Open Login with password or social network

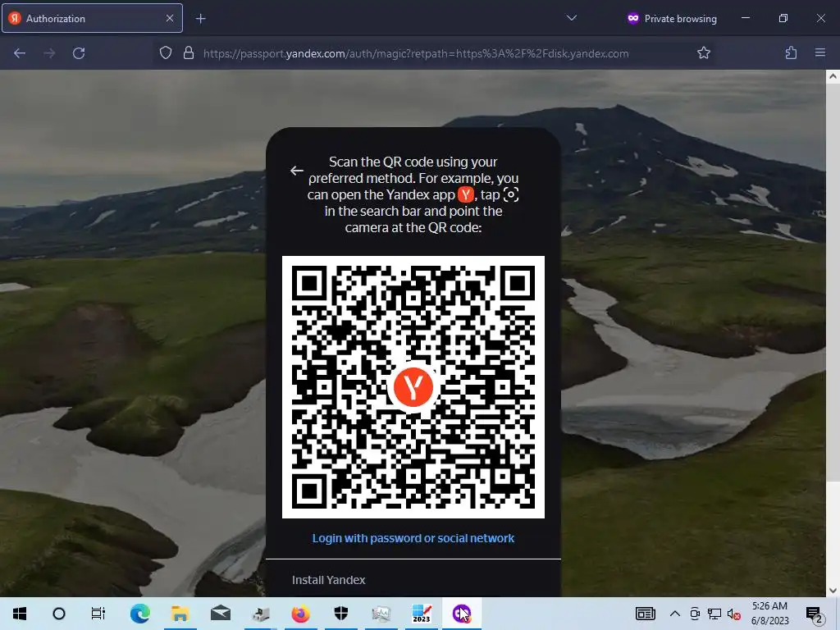pyautogui.click(x=413, y=538)
